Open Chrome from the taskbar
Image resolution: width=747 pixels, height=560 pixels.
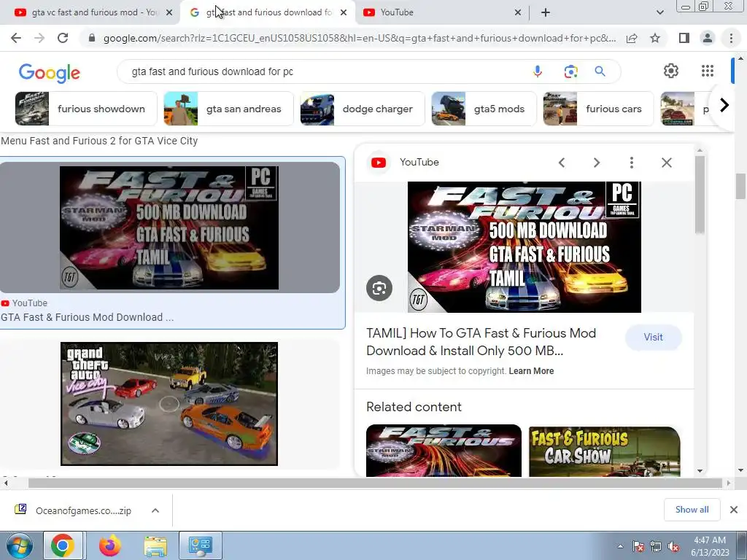coord(63,545)
